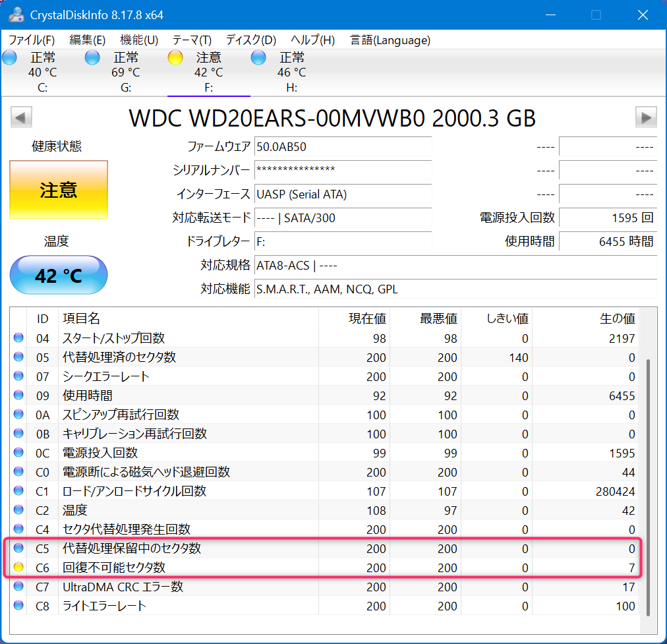This screenshot has width=667, height=644.
Task: Select drive G: status orb at 69 °C
Action: point(93,58)
